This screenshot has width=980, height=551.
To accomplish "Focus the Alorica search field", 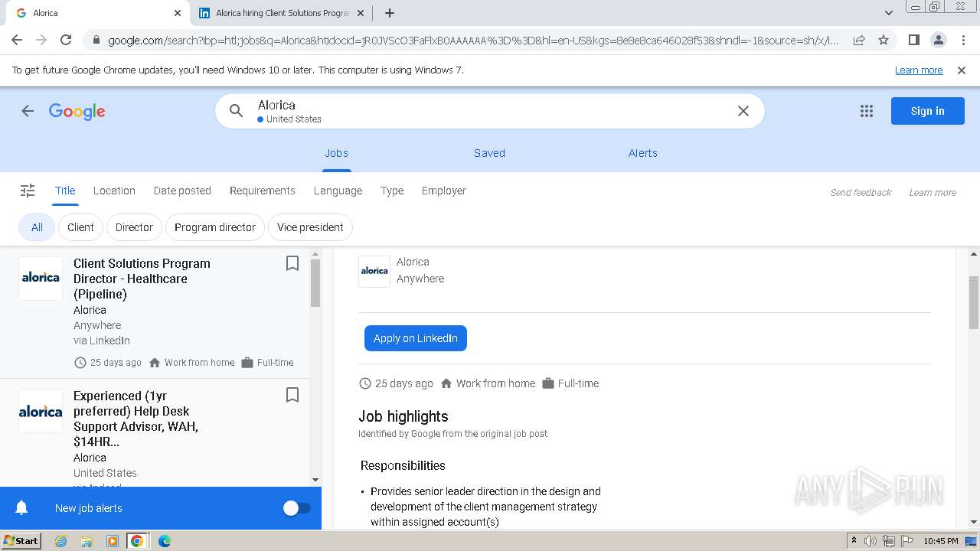I will (x=490, y=111).
